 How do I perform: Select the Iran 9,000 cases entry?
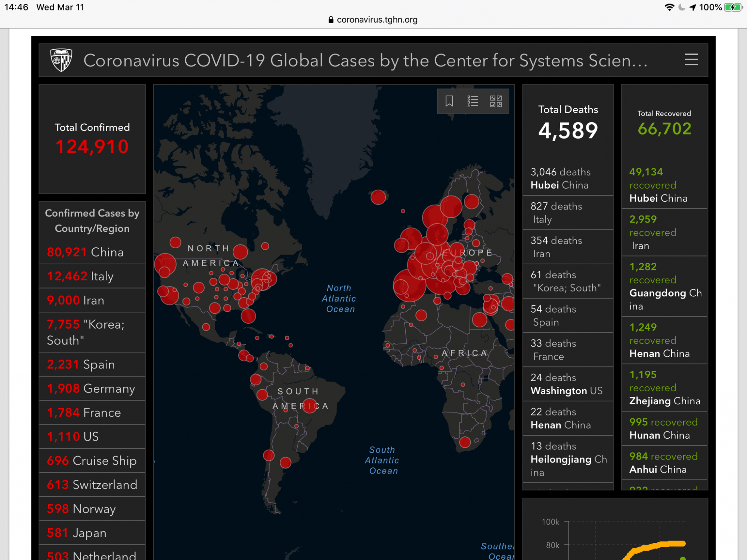coord(92,301)
